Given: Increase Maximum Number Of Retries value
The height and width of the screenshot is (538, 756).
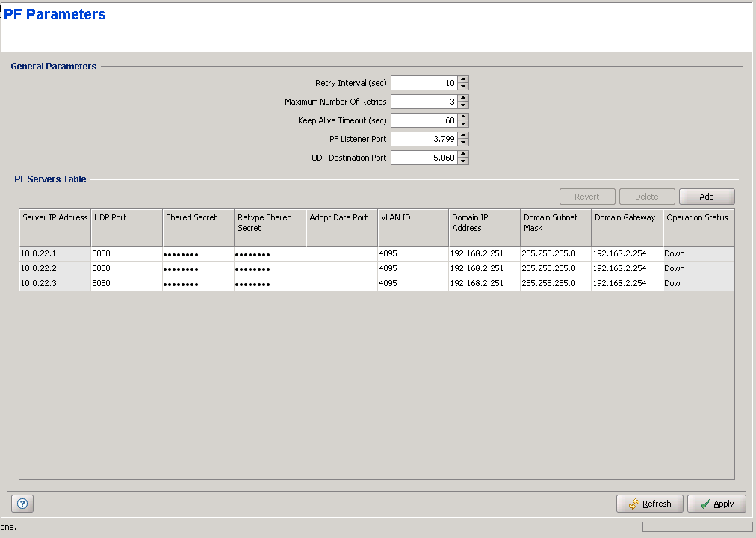Looking at the screenshot, I should click(x=463, y=99).
